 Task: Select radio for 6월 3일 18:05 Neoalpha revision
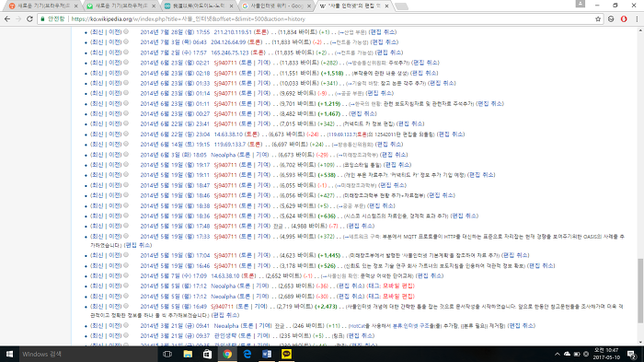(126, 154)
